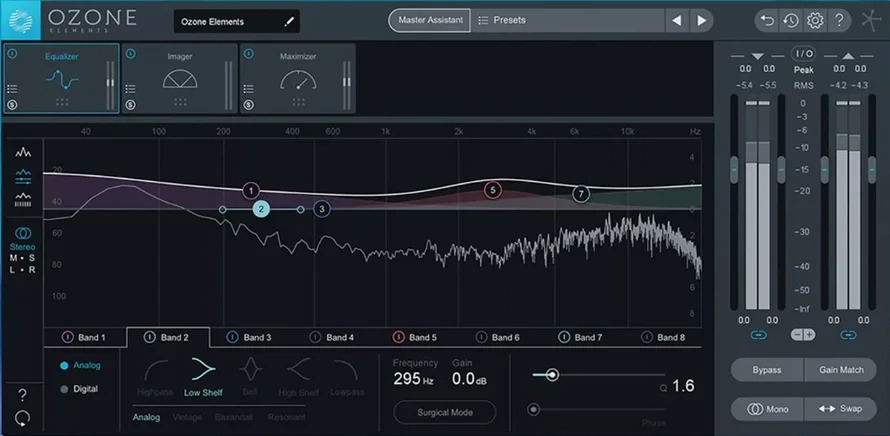Open help question mark in header
890x436 pixels.
coord(839,21)
